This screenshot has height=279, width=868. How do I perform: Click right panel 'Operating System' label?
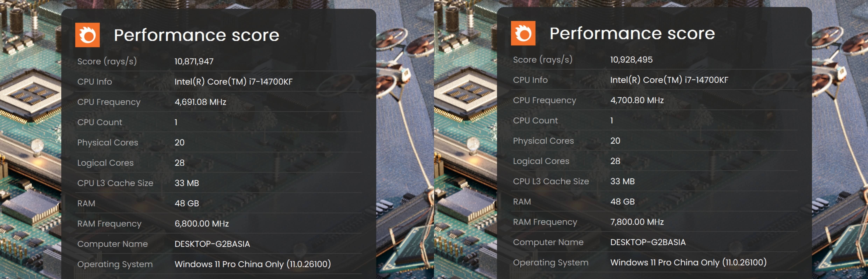point(551,263)
